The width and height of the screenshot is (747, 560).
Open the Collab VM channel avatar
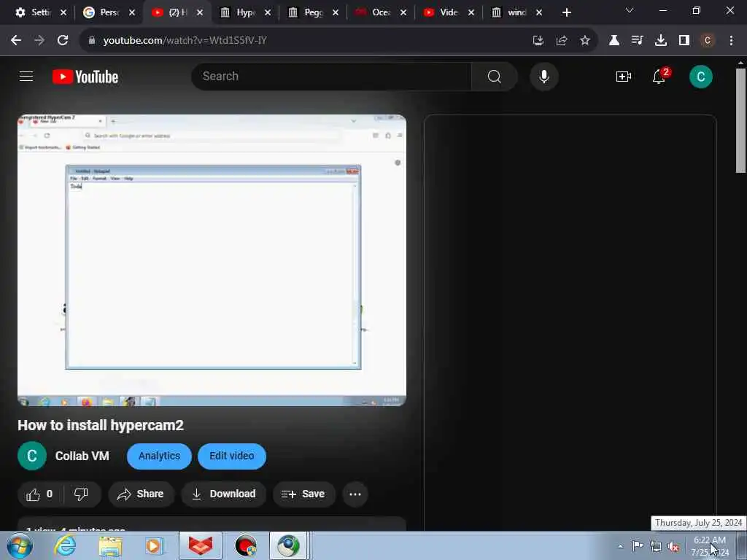click(32, 456)
